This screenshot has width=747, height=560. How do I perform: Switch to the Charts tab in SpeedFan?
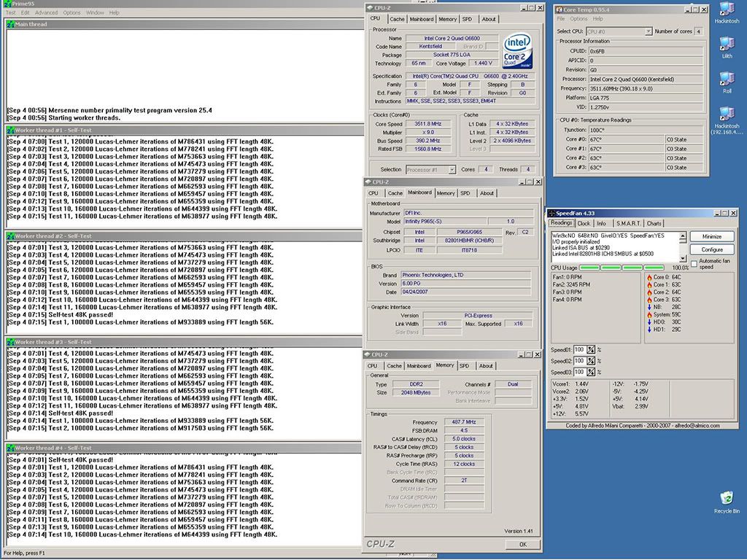point(654,223)
